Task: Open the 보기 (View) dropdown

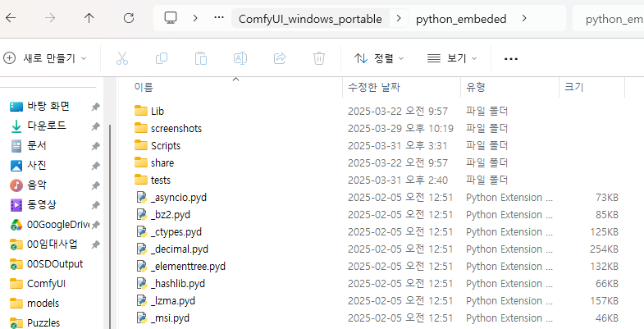Action: tap(452, 58)
